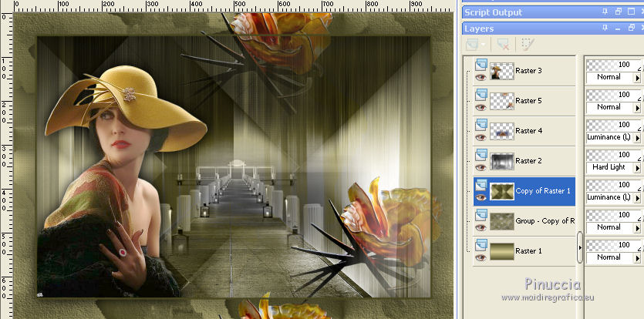Click the Raster 2 layer thumbnail
The image size is (644, 319).
(502, 161)
